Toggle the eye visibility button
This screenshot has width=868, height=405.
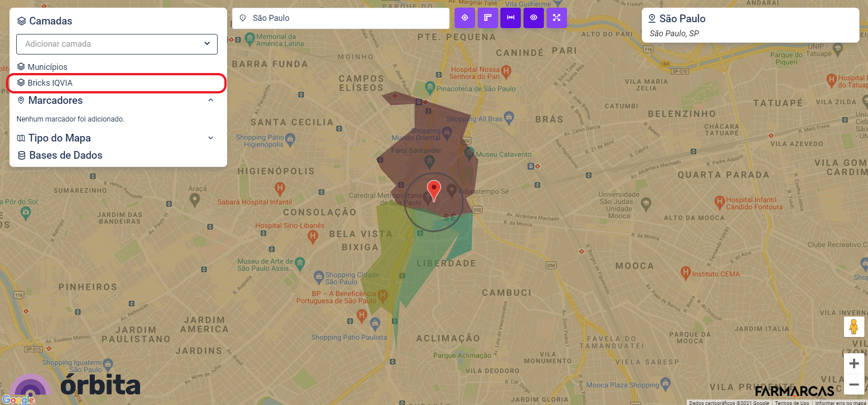click(x=534, y=18)
